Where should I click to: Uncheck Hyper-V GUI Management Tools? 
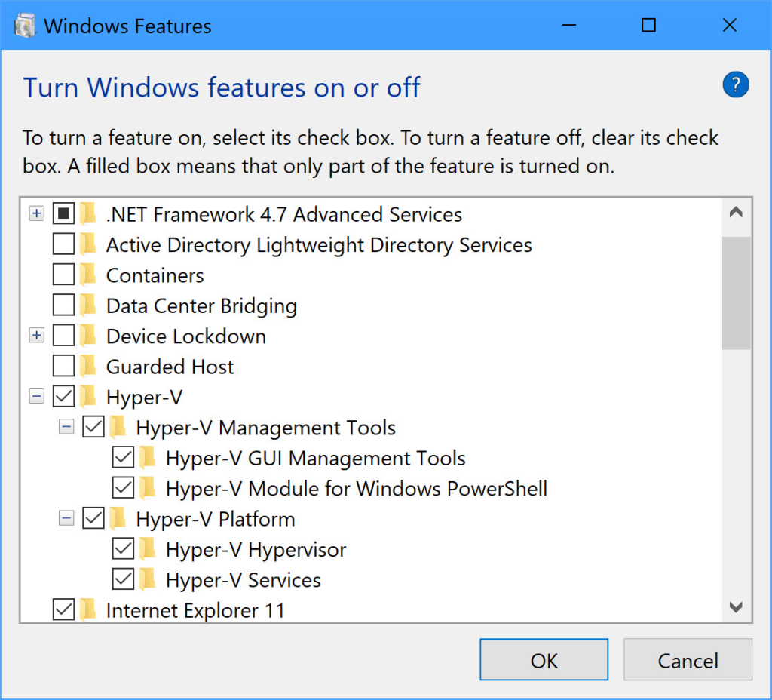point(123,458)
